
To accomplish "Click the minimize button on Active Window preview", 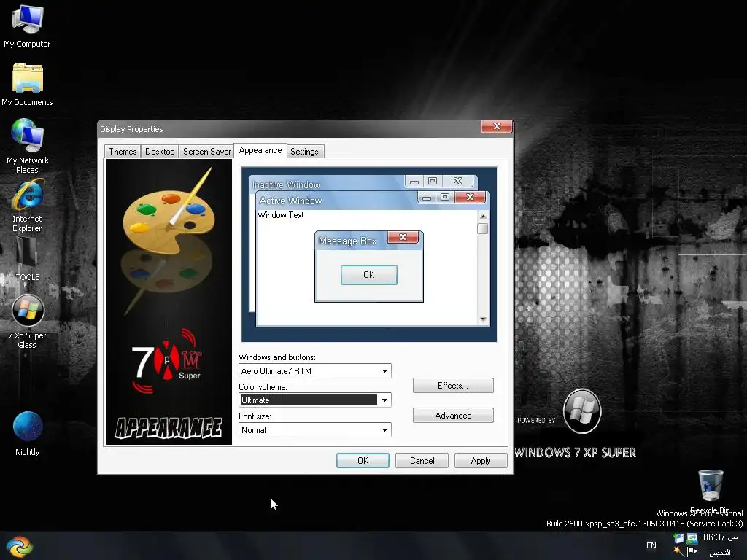I will (x=427, y=197).
